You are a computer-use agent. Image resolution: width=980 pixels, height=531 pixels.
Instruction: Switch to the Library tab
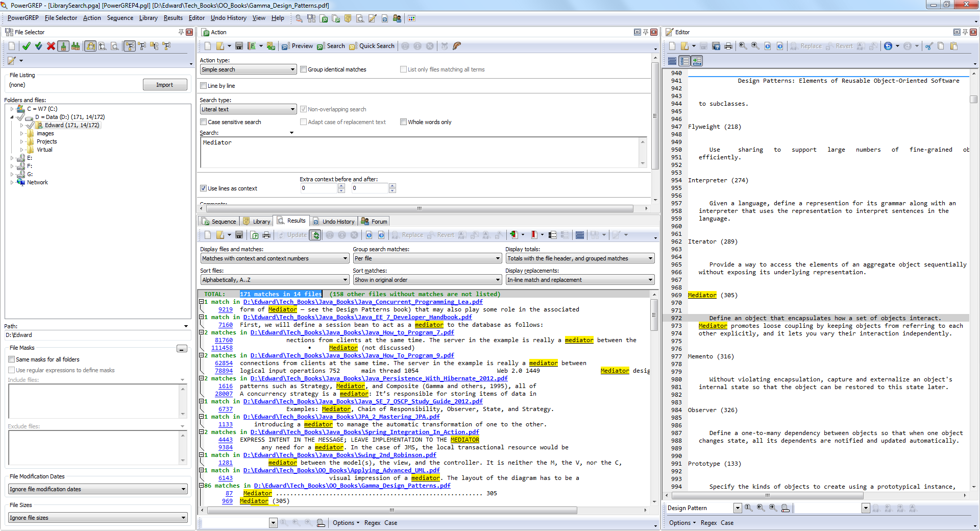[256, 222]
